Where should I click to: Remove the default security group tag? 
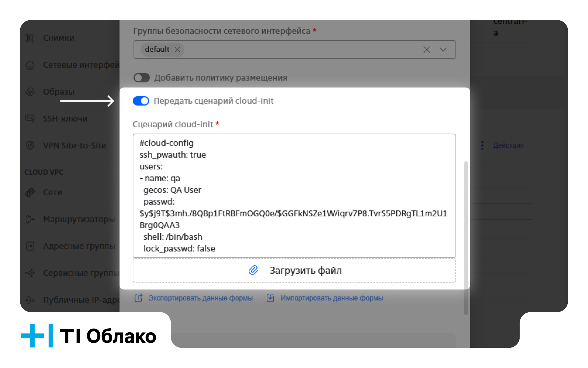[x=177, y=50]
